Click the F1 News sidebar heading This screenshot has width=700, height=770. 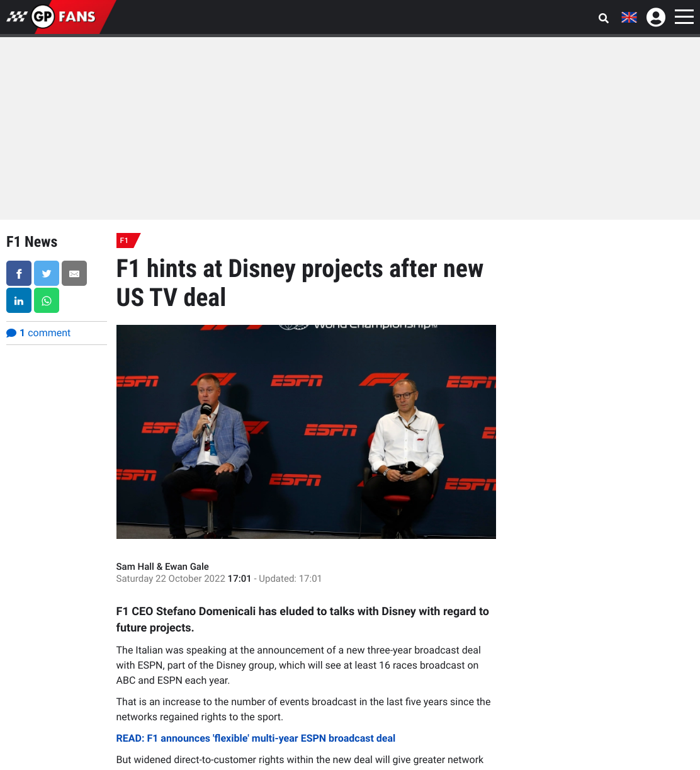pos(32,242)
